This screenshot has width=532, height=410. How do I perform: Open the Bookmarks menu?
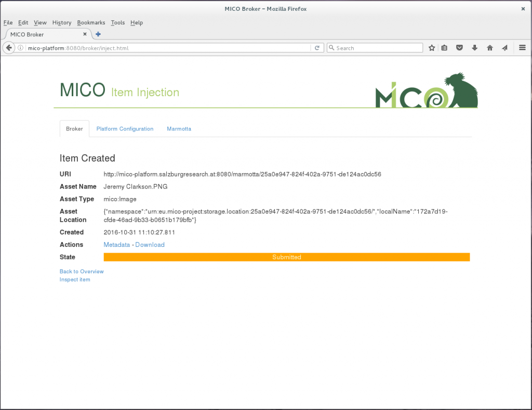pos(91,22)
